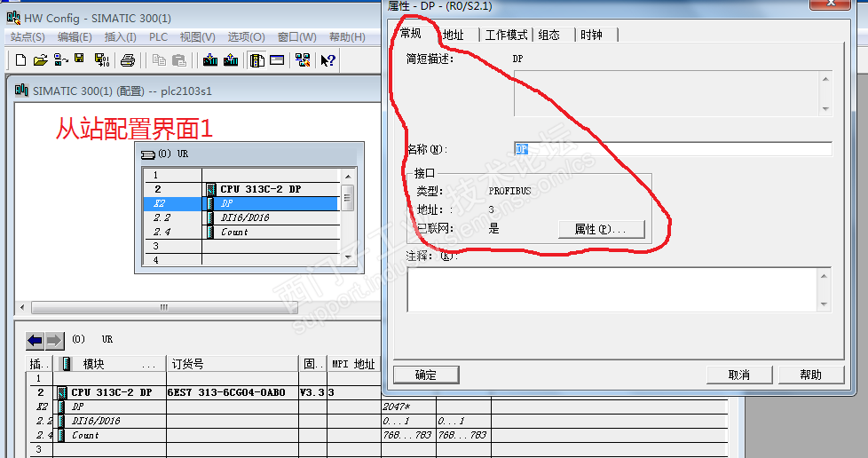Open the 选项(O) menu
This screenshot has height=458, width=868.
tap(247, 37)
